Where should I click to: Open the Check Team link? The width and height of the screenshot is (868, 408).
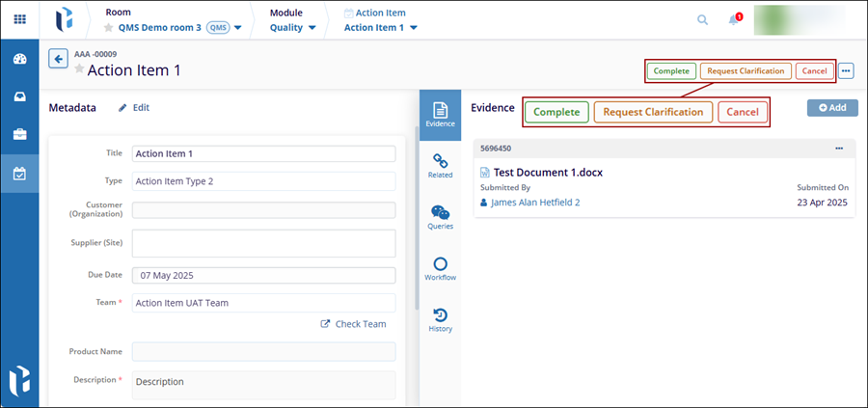pyautogui.click(x=353, y=324)
